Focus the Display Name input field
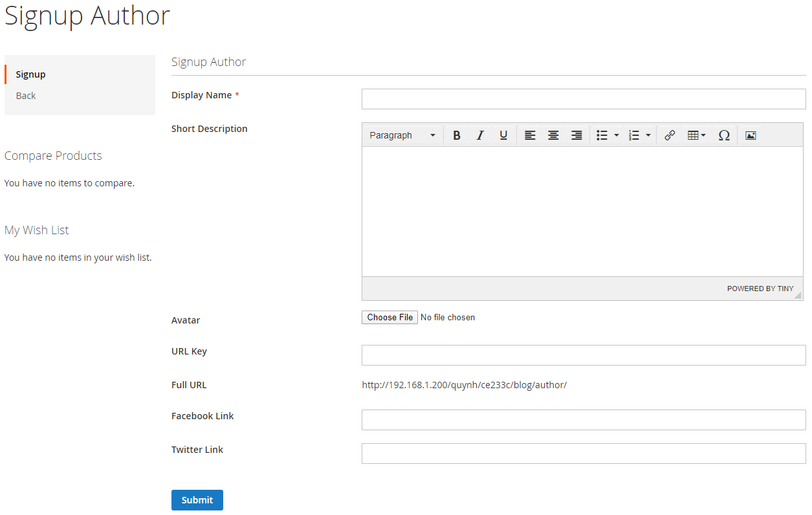This screenshot has height=515, width=812. 584,99
